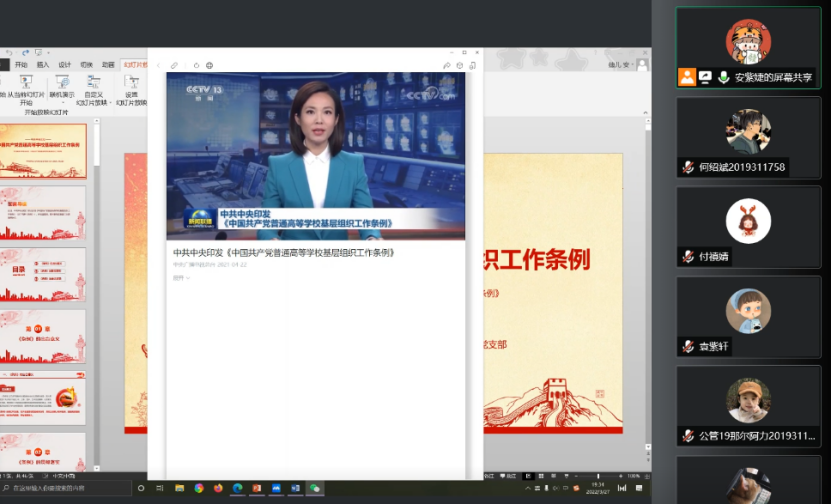Expand the article's 展开 expander link
Image resolution: width=831 pixels, height=504 pixels.
180,277
